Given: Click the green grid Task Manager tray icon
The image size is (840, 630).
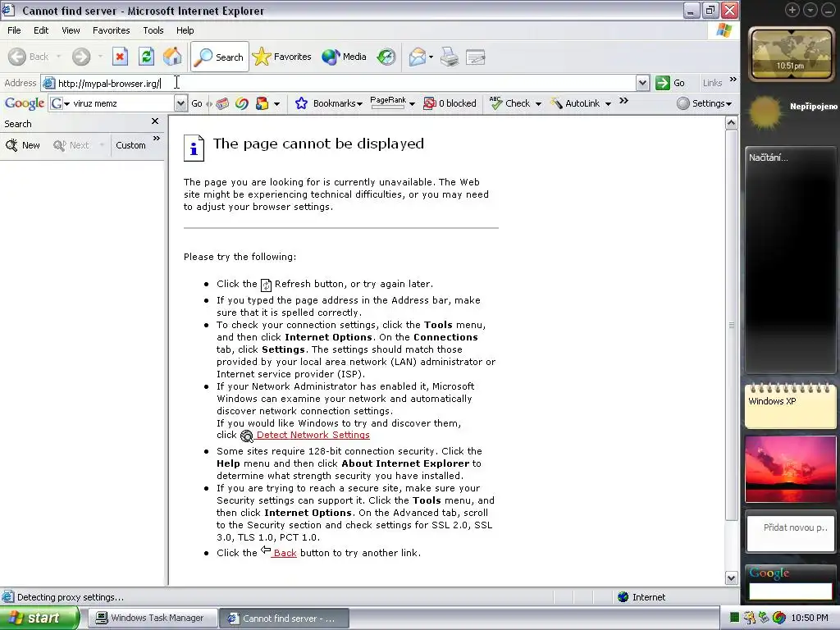Looking at the screenshot, I should (735, 618).
